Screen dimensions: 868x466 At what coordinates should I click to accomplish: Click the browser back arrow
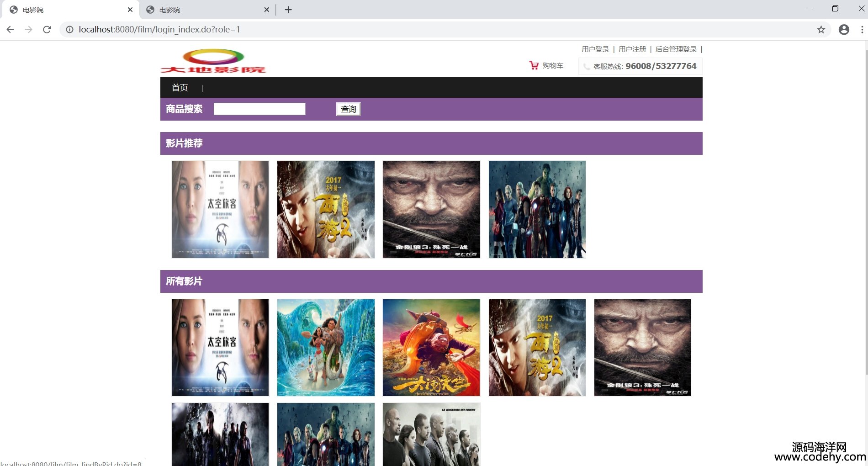pos(10,30)
